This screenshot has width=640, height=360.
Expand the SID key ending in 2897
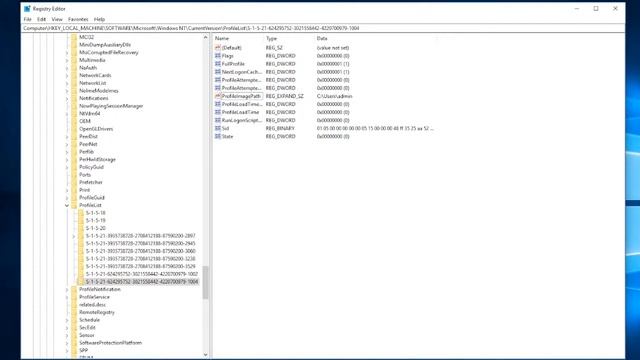74,236
